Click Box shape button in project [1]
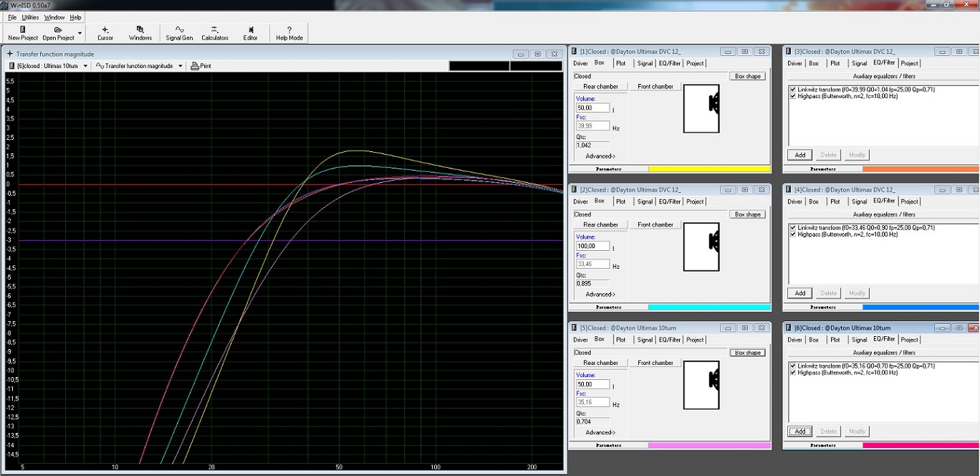The height and width of the screenshot is (476, 980). (x=747, y=76)
